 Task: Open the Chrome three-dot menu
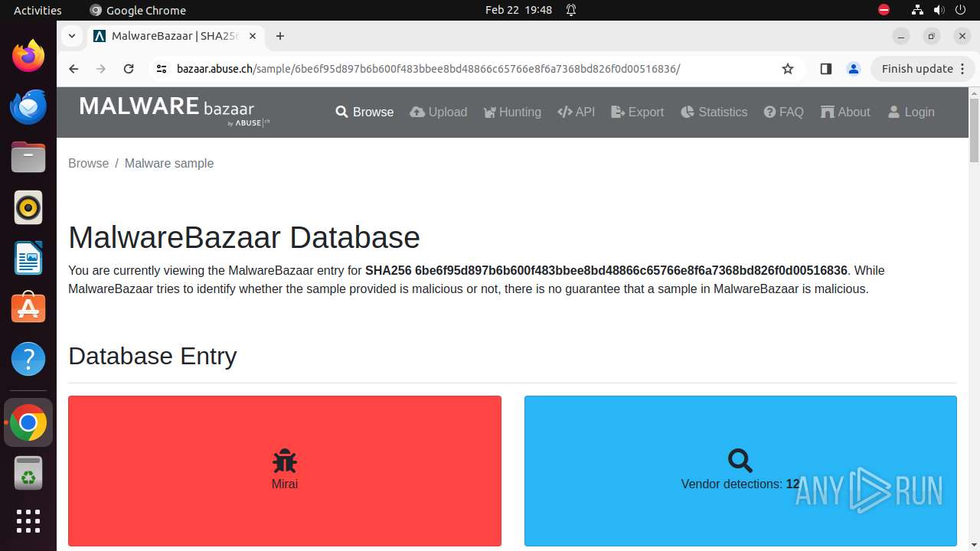click(963, 69)
